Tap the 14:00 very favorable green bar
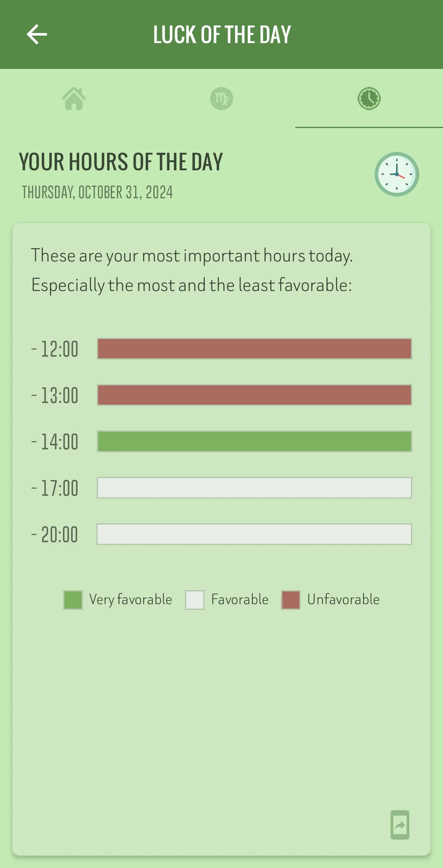 (254, 442)
